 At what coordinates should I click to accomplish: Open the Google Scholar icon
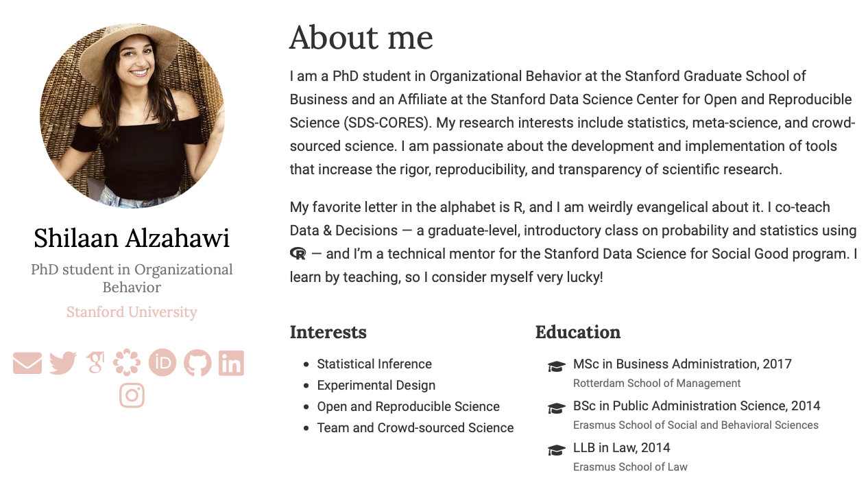95,362
